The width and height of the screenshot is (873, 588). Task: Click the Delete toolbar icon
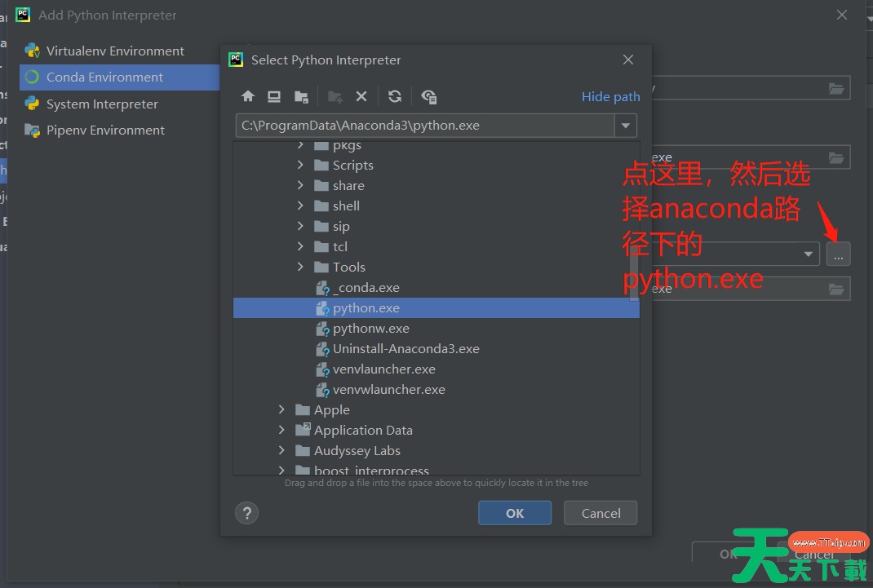click(361, 96)
